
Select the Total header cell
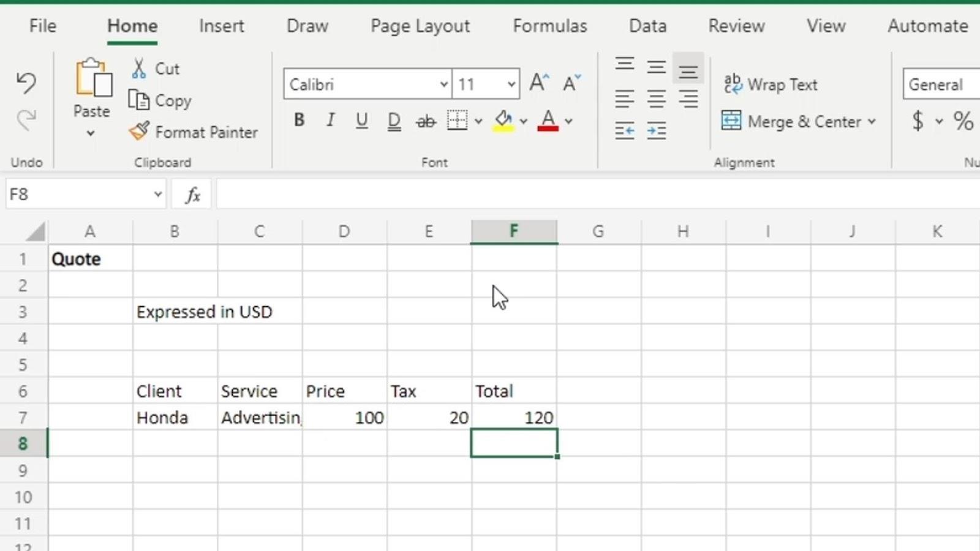click(514, 391)
